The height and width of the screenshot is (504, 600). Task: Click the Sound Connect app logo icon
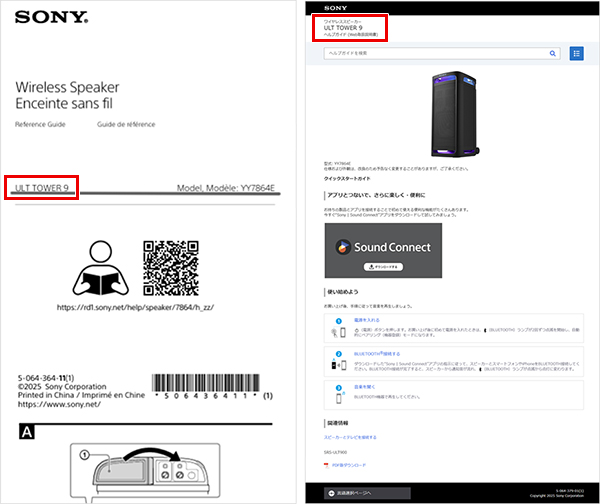coord(343,247)
